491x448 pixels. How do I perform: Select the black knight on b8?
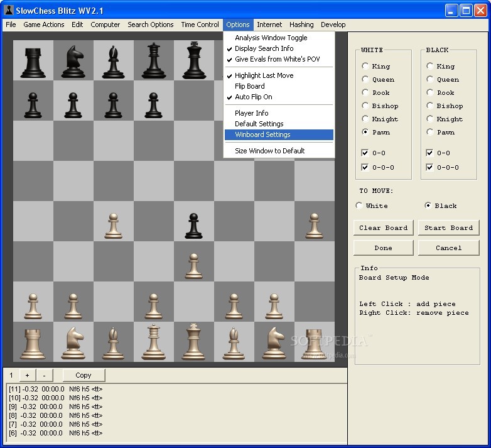coord(73,62)
